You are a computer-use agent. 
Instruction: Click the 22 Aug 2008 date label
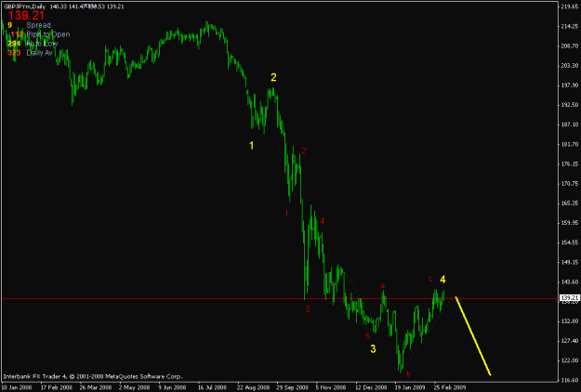(x=254, y=387)
